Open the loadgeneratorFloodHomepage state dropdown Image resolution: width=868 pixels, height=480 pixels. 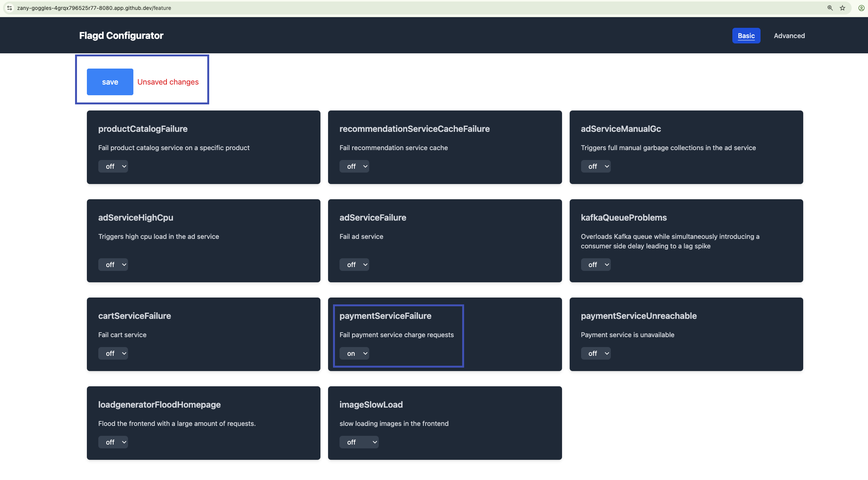point(113,442)
